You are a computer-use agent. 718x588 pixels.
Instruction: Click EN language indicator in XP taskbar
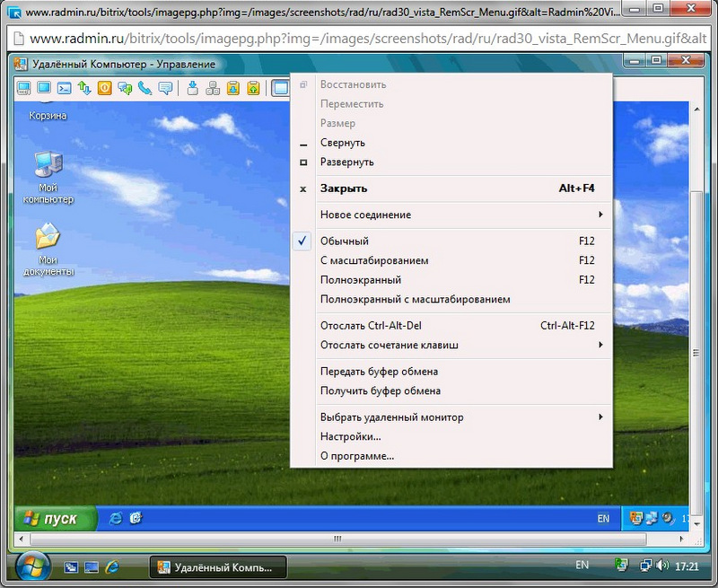pos(603,518)
